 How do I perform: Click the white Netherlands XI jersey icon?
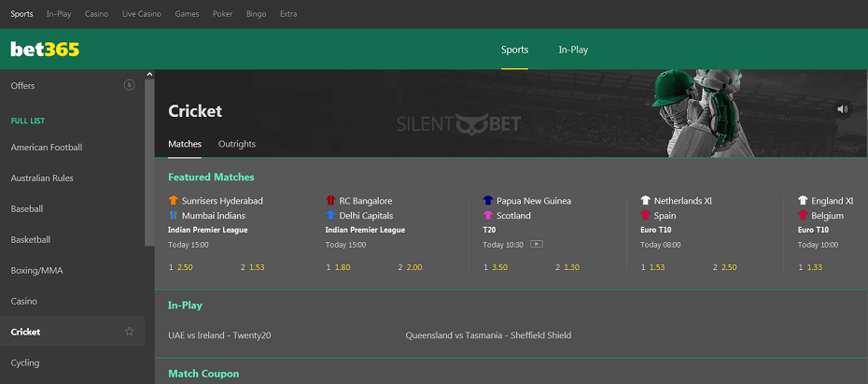click(646, 201)
